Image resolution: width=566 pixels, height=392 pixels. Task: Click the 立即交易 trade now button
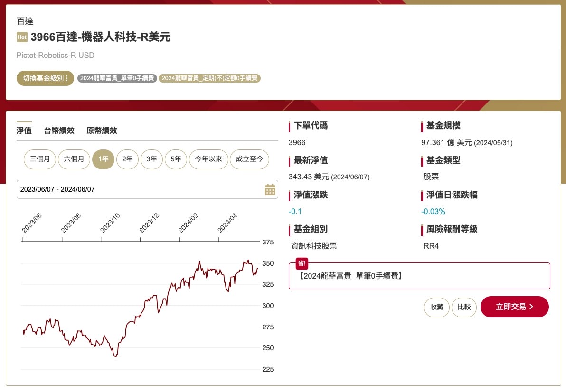(515, 307)
